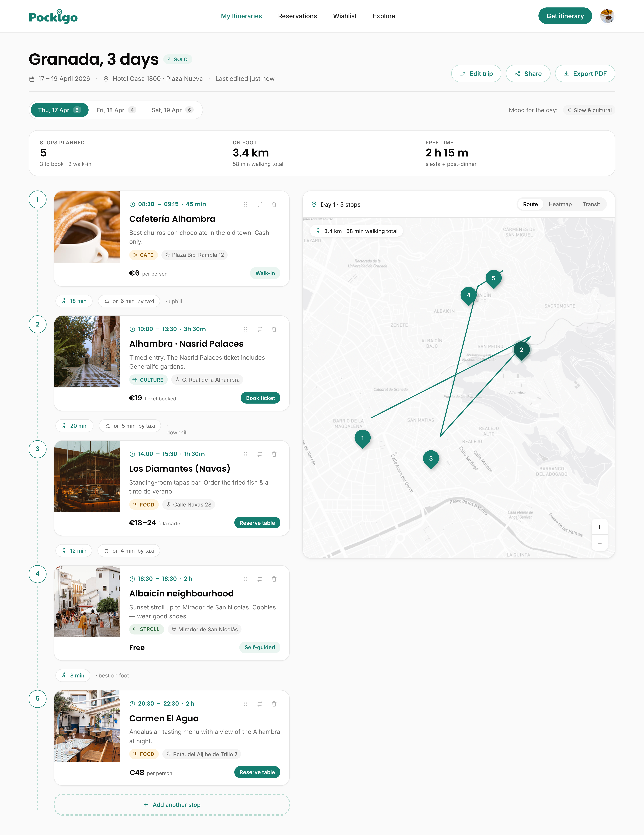644x835 pixels.
Task: Click the Plaza Bib-Rambla 12 address chip
Action: (x=194, y=255)
